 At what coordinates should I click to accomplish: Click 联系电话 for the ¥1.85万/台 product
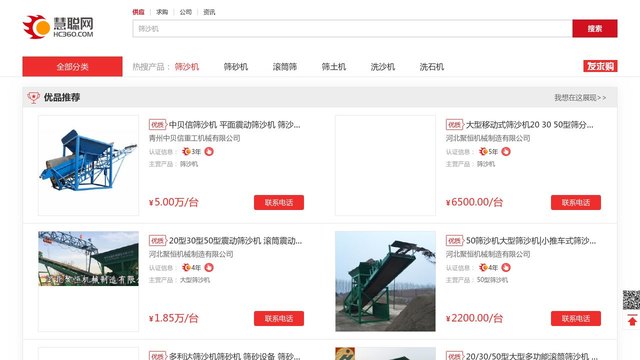click(279, 318)
